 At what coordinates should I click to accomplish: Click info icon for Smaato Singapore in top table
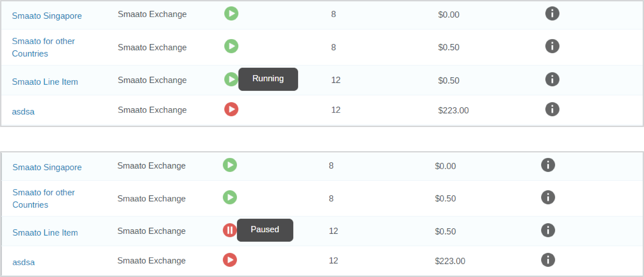[552, 14]
